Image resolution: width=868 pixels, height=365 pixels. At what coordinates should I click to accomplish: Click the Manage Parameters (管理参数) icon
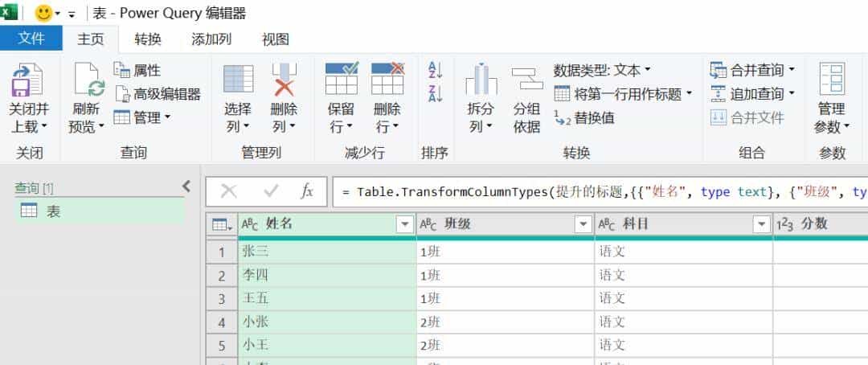tap(832, 80)
